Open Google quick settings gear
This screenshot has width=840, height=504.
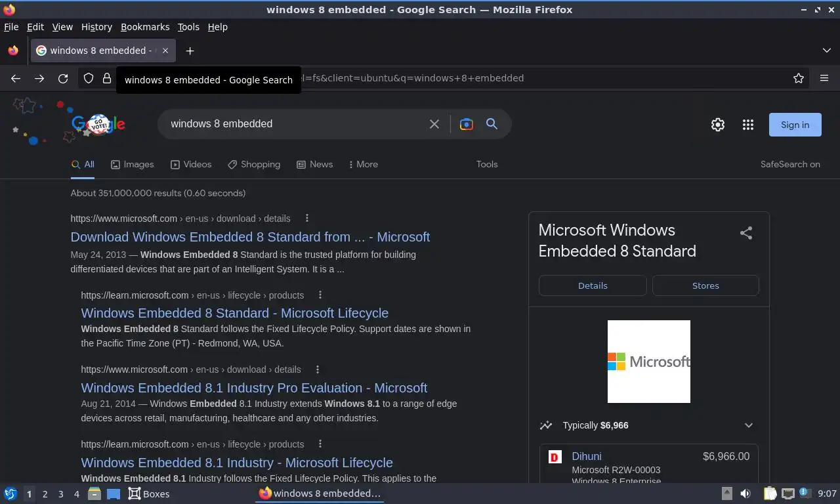[x=718, y=125]
